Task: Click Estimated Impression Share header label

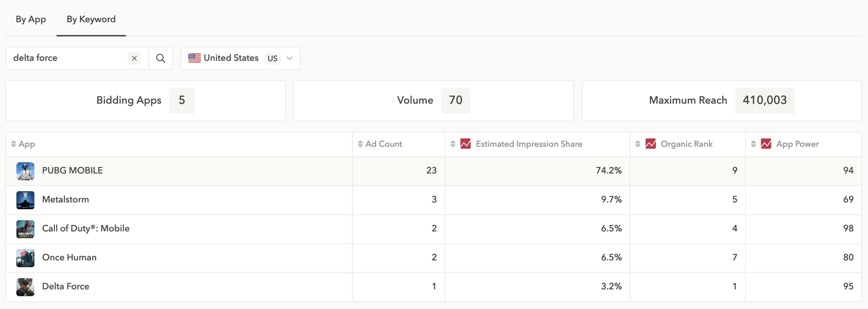Action: click(x=529, y=144)
